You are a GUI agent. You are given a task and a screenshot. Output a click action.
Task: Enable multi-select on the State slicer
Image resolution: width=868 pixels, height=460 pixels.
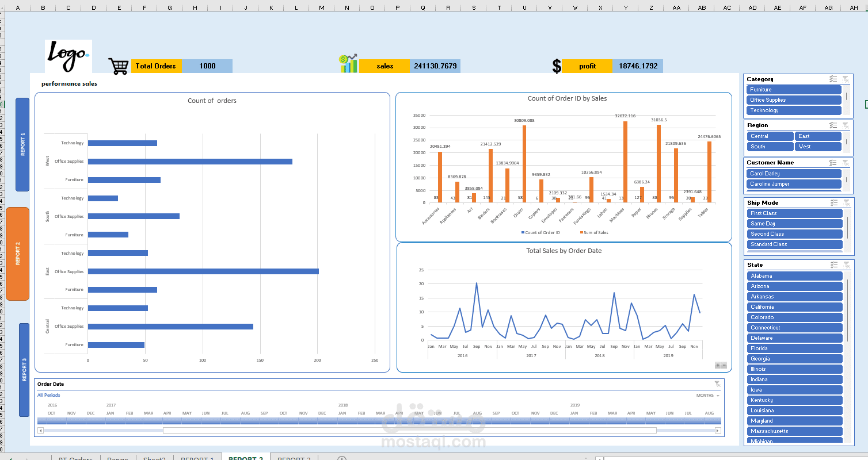(834, 264)
